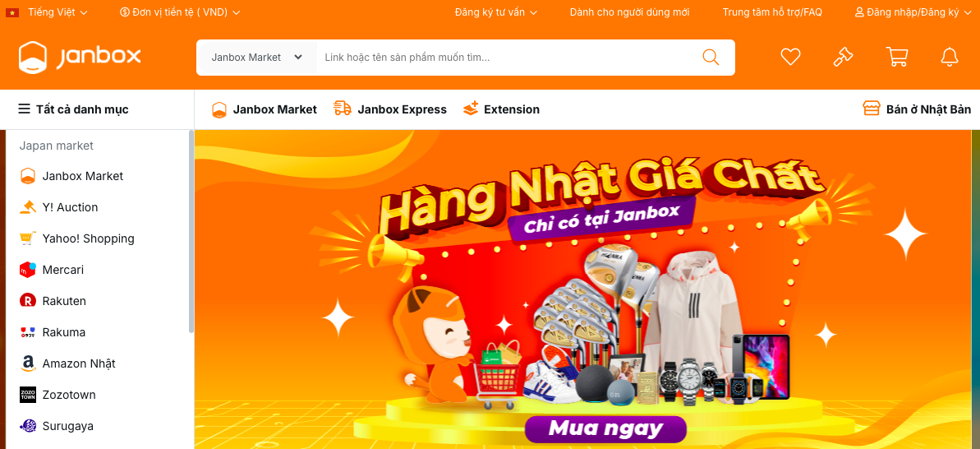The width and height of the screenshot is (980, 449).
Task: Open the Tất cả danh mục menu
Action: coord(73,109)
